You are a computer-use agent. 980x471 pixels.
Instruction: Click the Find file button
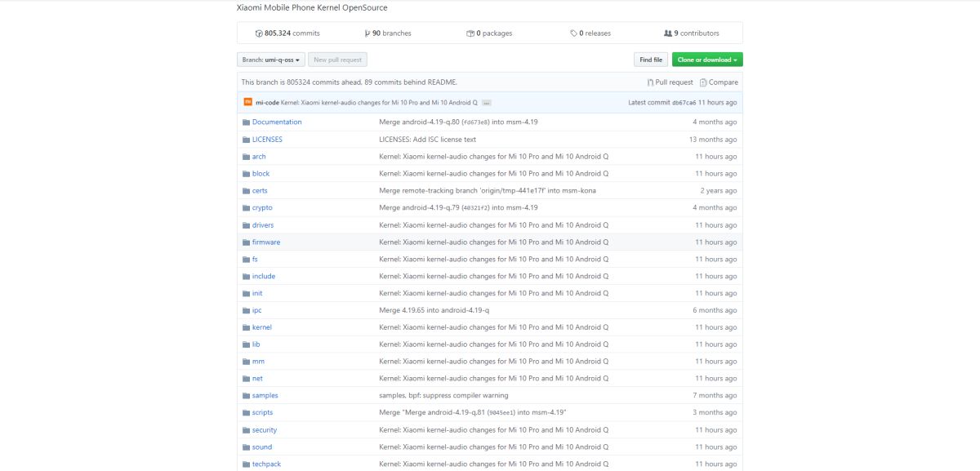(651, 60)
